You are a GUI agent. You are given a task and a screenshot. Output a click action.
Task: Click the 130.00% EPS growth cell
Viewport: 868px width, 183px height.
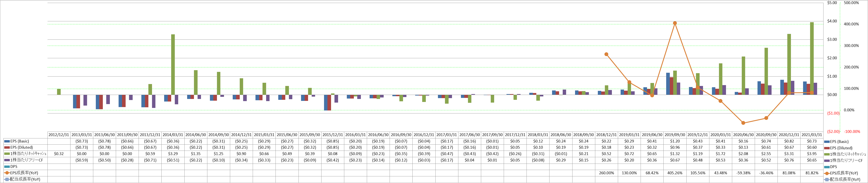coord(629,173)
